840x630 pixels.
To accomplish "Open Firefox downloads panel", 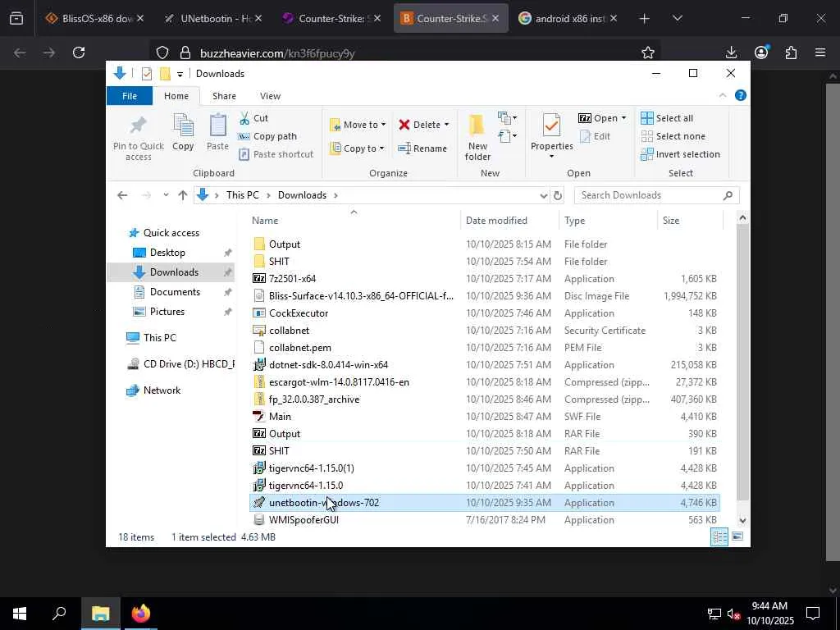I will pos(731,52).
